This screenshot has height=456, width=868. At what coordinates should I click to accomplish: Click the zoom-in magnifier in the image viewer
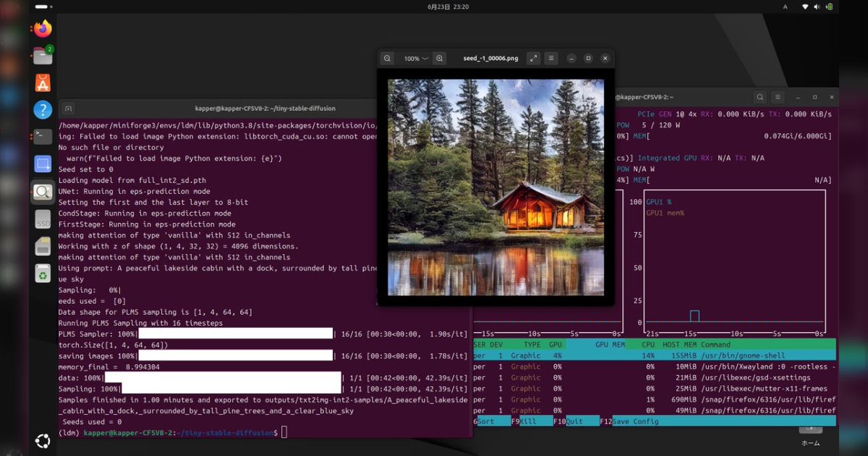[440, 58]
